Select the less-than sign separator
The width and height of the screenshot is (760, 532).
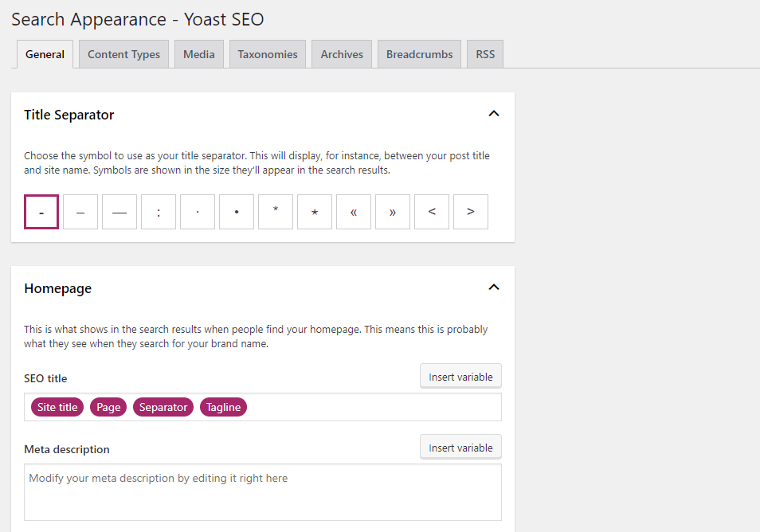[x=432, y=212]
